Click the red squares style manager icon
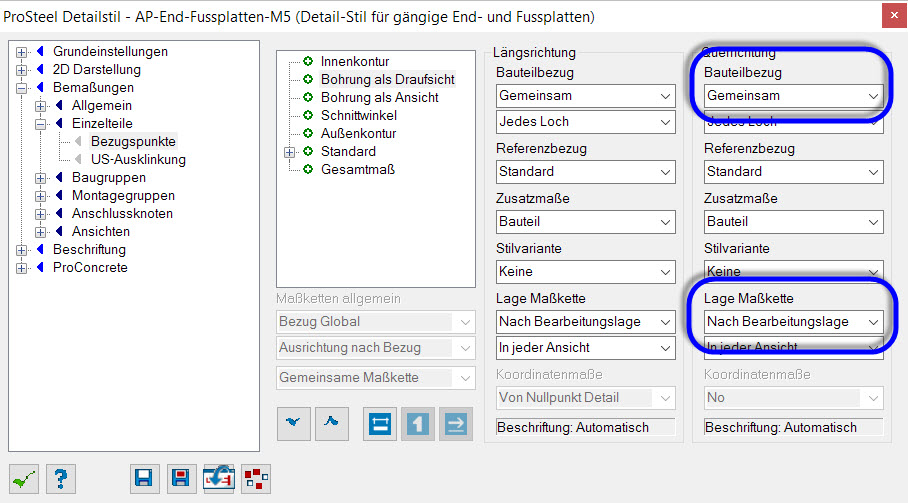The width and height of the screenshot is (908, 503). pyautogui.click(x=256, y=479)
